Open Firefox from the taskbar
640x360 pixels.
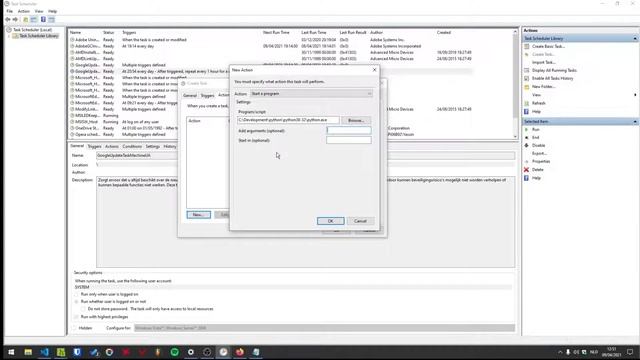click(240, 352)
